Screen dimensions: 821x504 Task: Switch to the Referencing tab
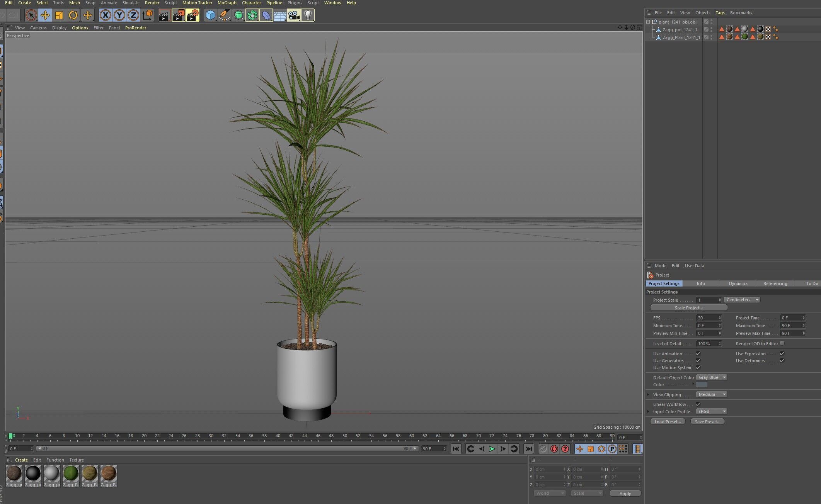click(x=775, y=283)
